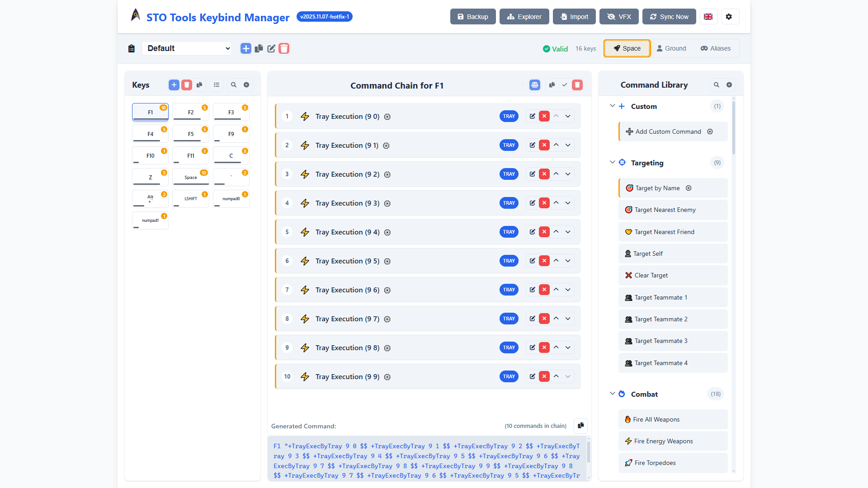
Task: Switch to the Aliases tab
Action: click(x=715, y=48)
